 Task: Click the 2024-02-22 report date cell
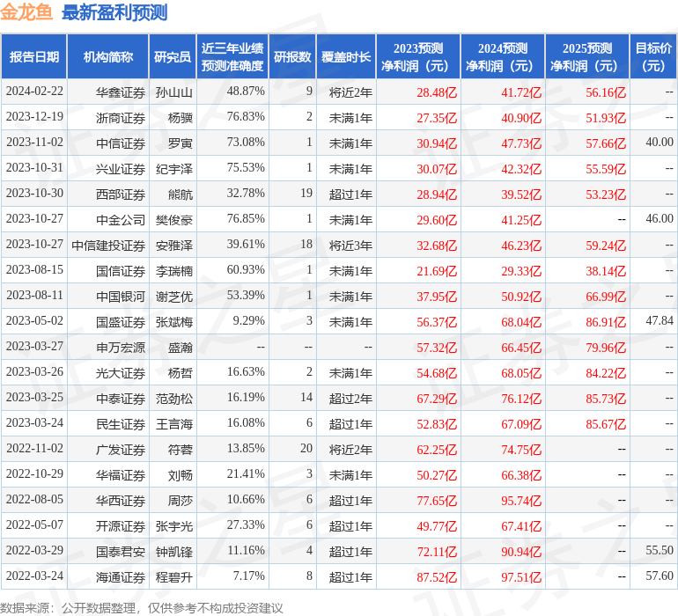[34, 92]
